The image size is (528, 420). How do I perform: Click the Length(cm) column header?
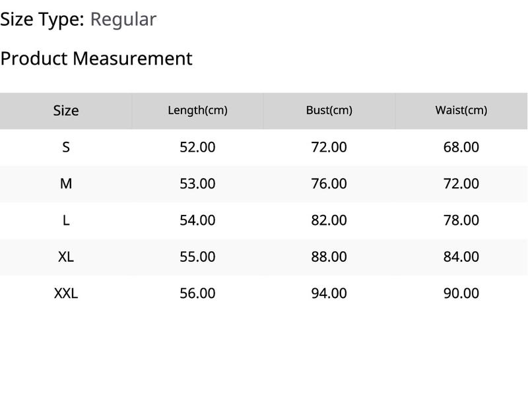197,110
